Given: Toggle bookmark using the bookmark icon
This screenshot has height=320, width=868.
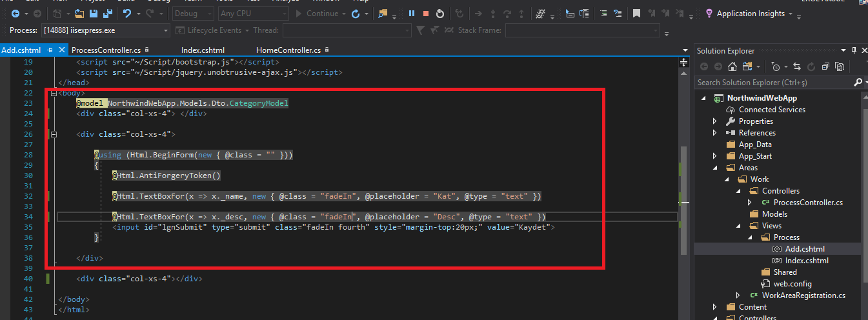Looking at the screenshot, I should pyautogui.click(x=636, y=14).
